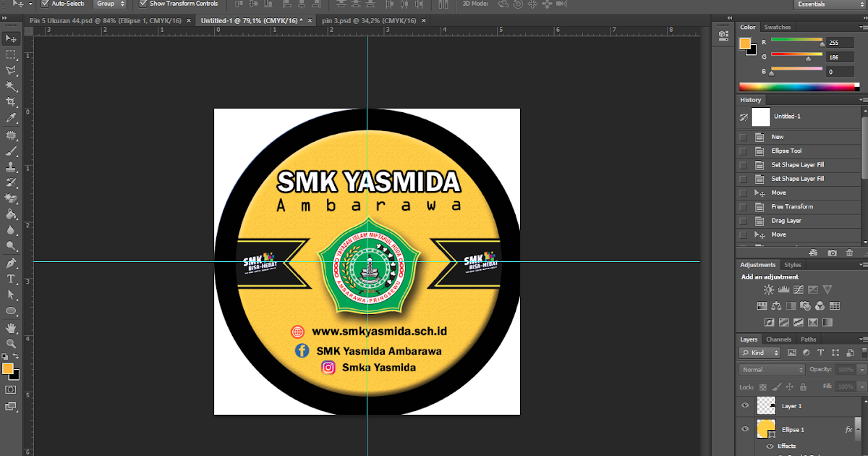Select the Ellipse shape tool
Screen dimensions: 868x456
pos(11,311)
